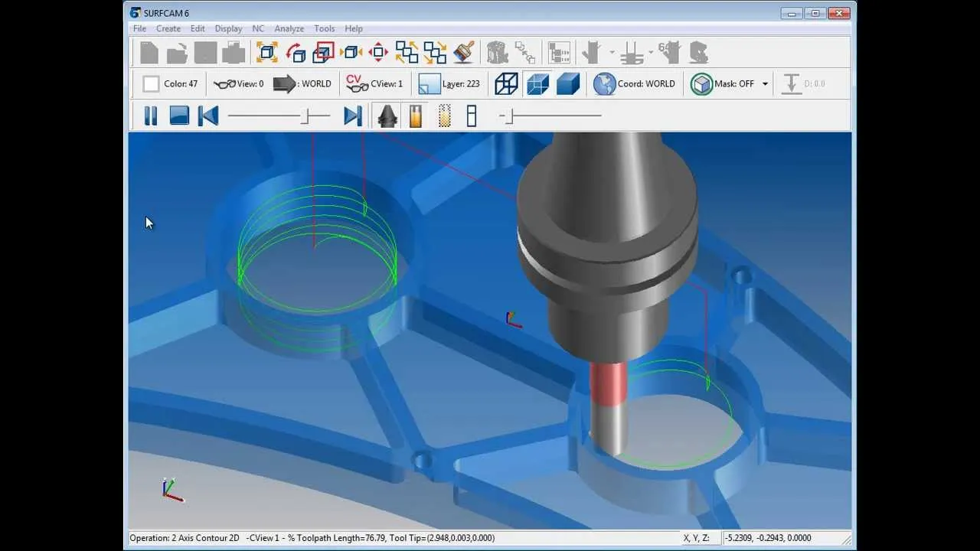This screenshot has width=980, height=551.
Task: Skip to end of toolpath simulation
Action: click(x=352, y=116)
